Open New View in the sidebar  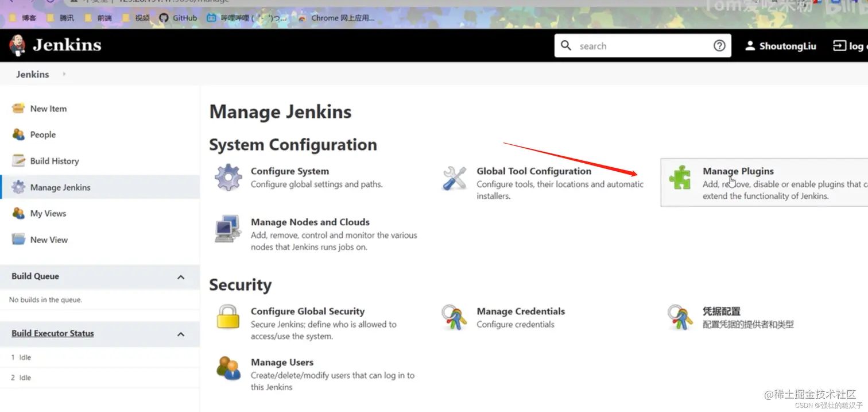pyautogui.click(x=49, y=240)
